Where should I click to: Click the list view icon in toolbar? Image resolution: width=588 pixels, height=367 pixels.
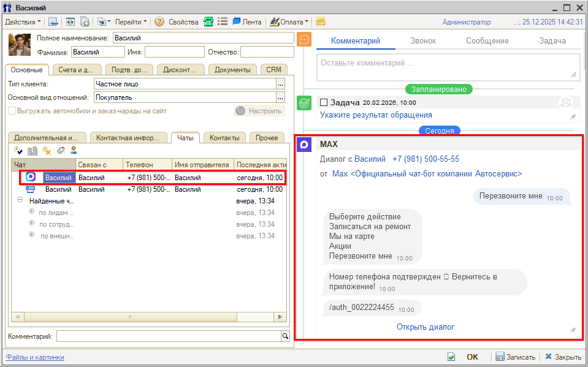(223, 21)
